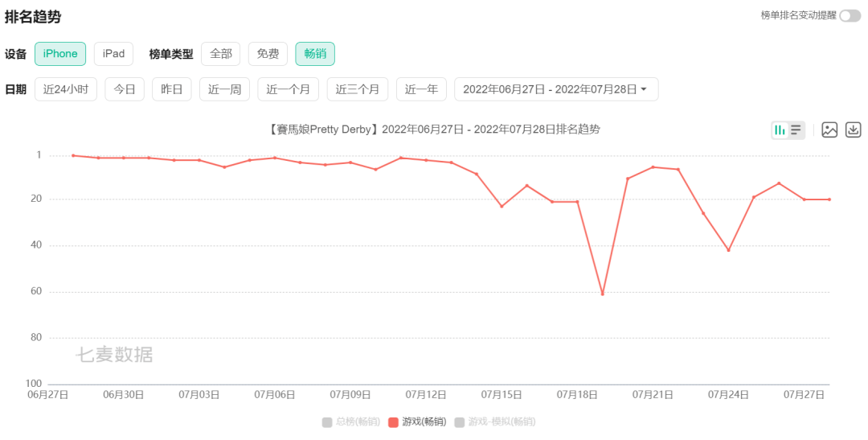Click the 07月12日 axis label
This screenshot has height=440, width=868.
[x=426, y=395]
